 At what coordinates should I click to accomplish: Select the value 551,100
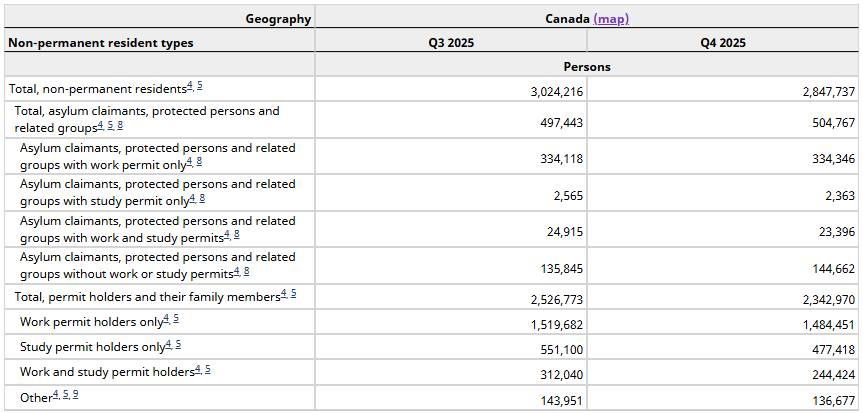(x=561, y=350)
